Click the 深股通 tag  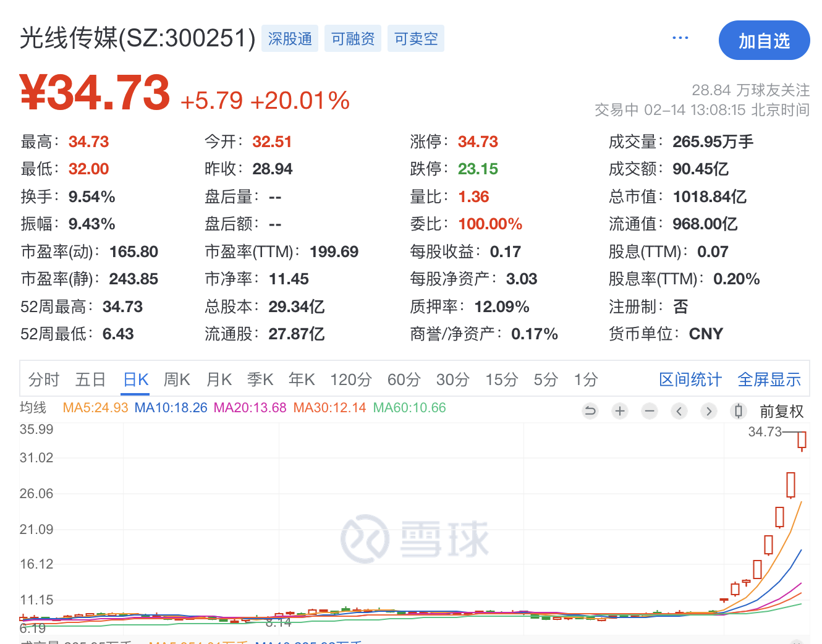pos(290,38)
